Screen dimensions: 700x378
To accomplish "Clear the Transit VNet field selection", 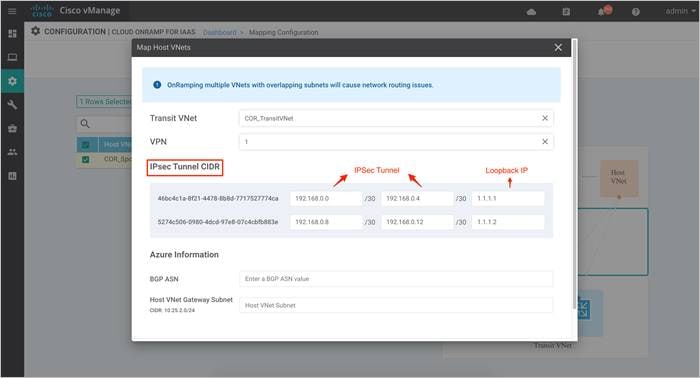I will (x=545, y=118).
